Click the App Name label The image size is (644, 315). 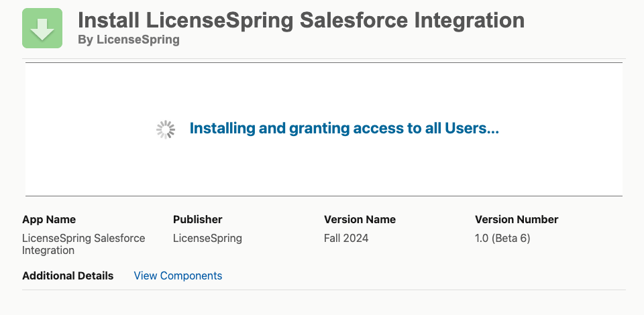[49, 219]
